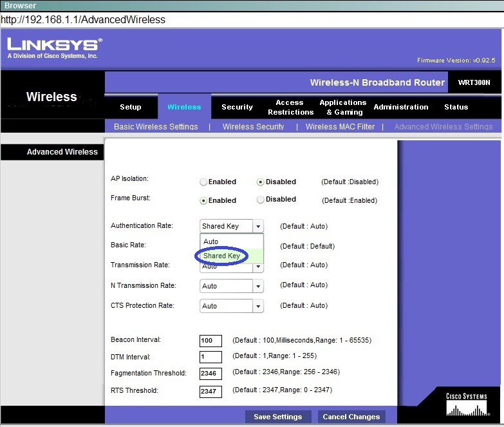This screenshot has height=427, width=504.
Task: Enable AP Isolation radio button
Action: coord(203,182)
